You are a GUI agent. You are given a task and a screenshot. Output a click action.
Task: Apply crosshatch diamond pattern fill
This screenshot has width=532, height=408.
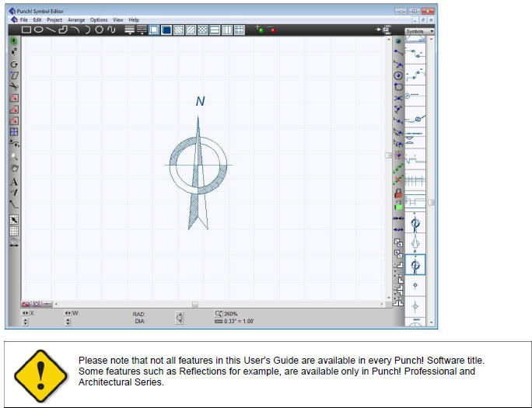(203, 30)
